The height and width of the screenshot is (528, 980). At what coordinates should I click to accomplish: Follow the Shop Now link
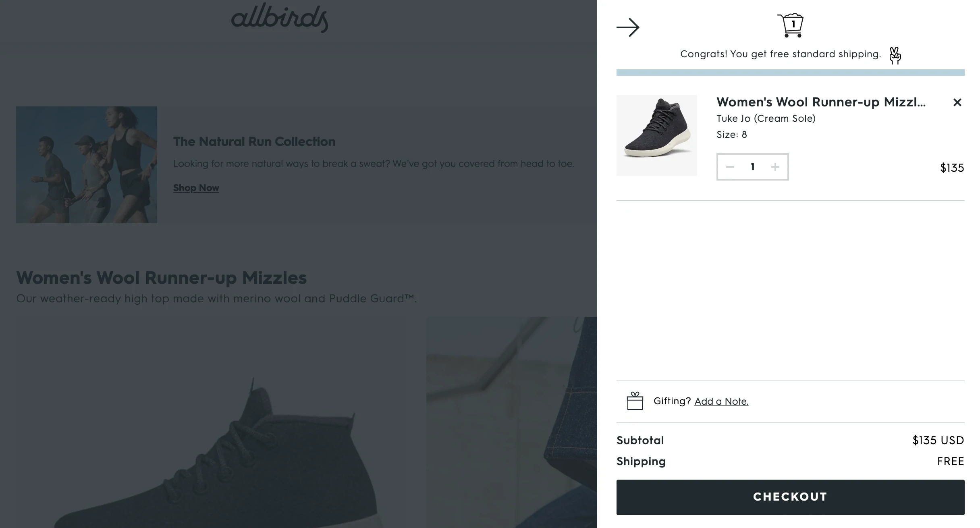196,188
